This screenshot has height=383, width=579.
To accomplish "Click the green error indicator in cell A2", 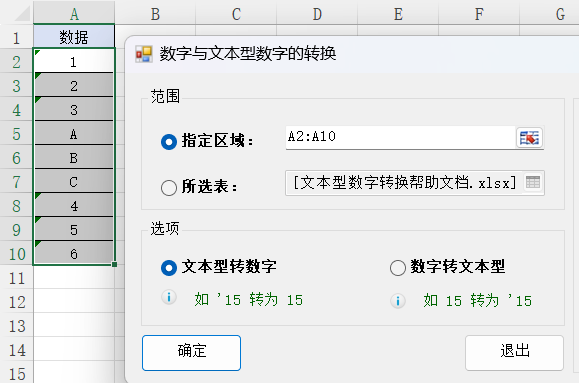I will (x=37, y=52).
